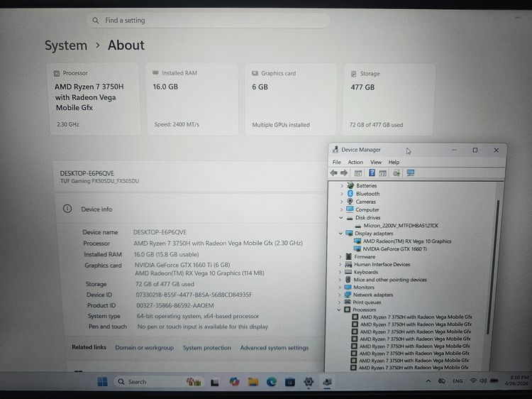Open the Windows Start button on the taskbar
Screen dimensions: 532x399
102,382
